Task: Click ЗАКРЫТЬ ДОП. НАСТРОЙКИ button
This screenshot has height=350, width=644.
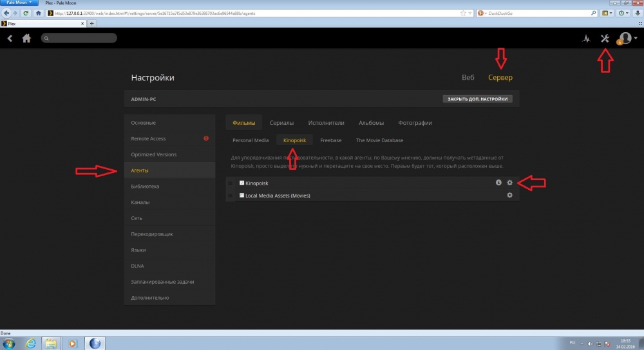Action: (477, 99)
